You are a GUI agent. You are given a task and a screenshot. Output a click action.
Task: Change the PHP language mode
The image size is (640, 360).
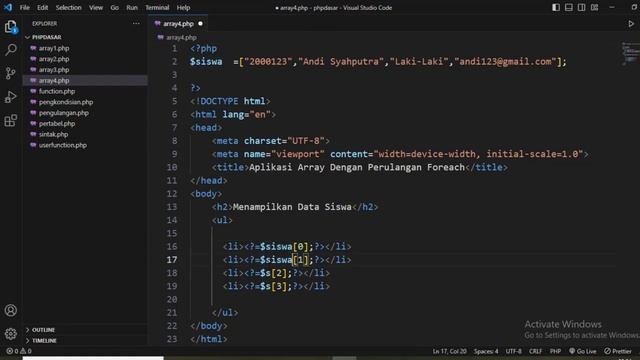pyautogui.click(x=555, y=351)
